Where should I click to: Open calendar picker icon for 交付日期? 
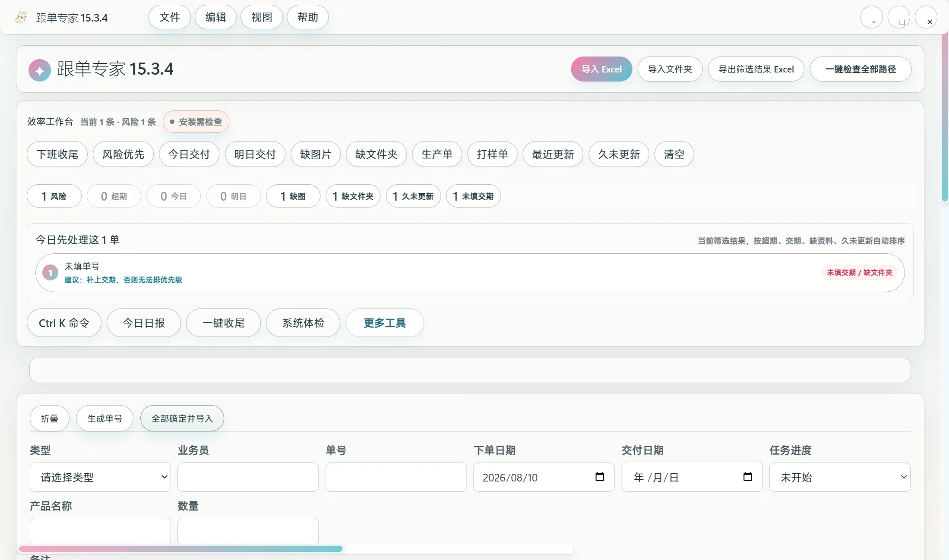(748, 477)
